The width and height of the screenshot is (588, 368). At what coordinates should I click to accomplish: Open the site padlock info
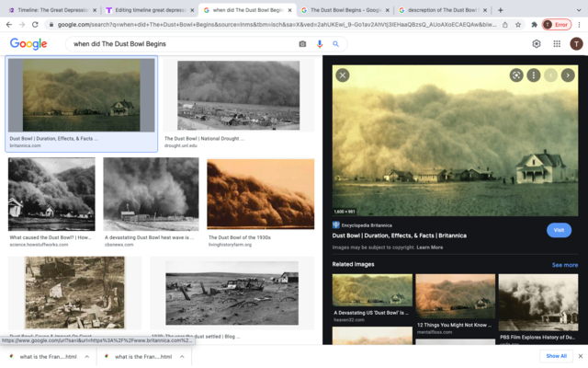[x=51, y=25]
